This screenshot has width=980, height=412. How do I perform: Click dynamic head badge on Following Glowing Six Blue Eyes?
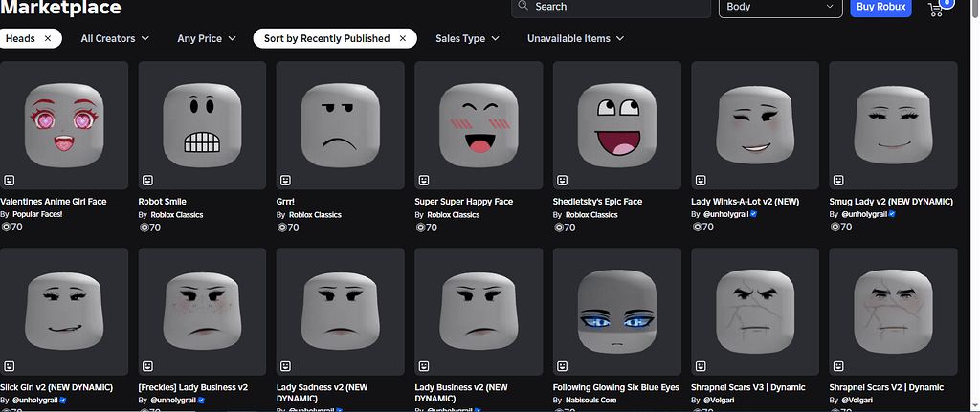(x=563, y=366)
